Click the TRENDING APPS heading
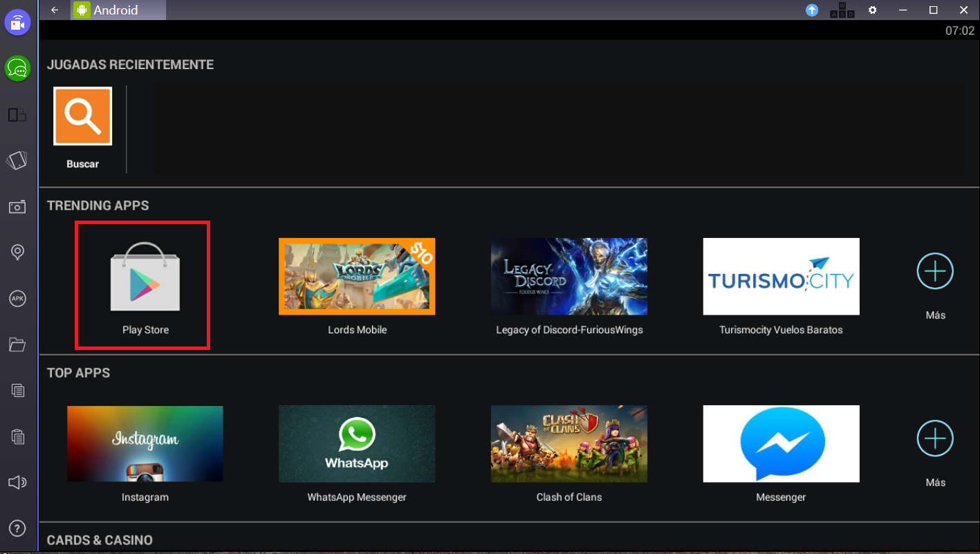 [x=98, y=205]
